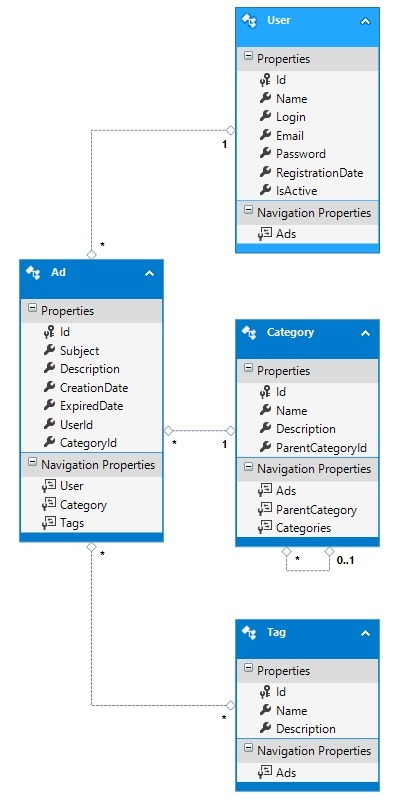The image size is (394, 810).
Task: Click navigation icon beside Ad's Tags
Action: point(49,523)
